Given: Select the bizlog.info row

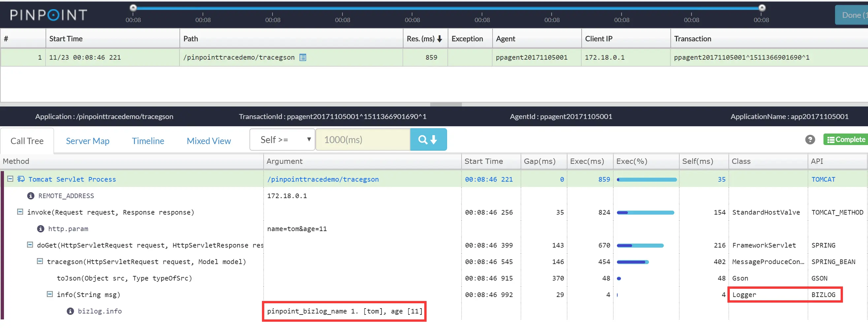Looking at the screenshot, I should [x=434, y=312].
